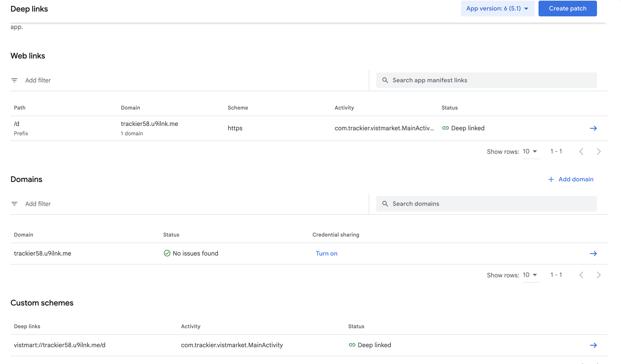Expand the App version 6 (5.1) dropdown
Screen dimensions: 621x364
click(497, 9)
